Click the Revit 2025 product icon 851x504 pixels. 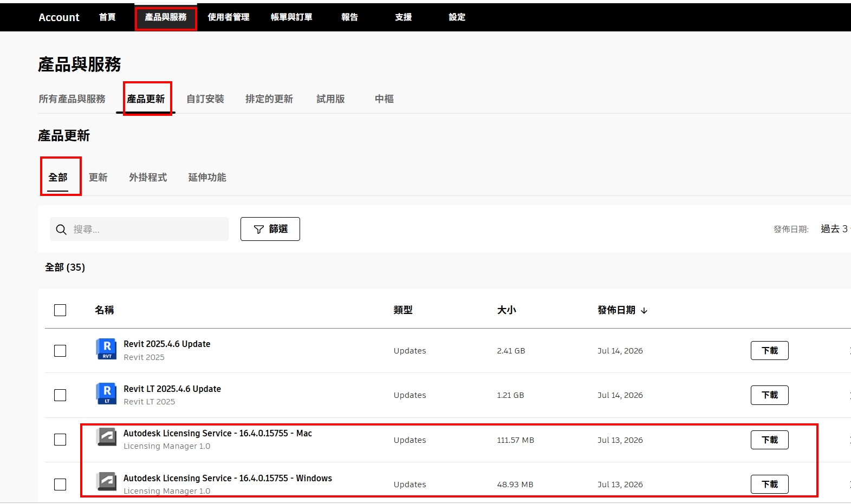pyautogui.click(x=106, y=349)
